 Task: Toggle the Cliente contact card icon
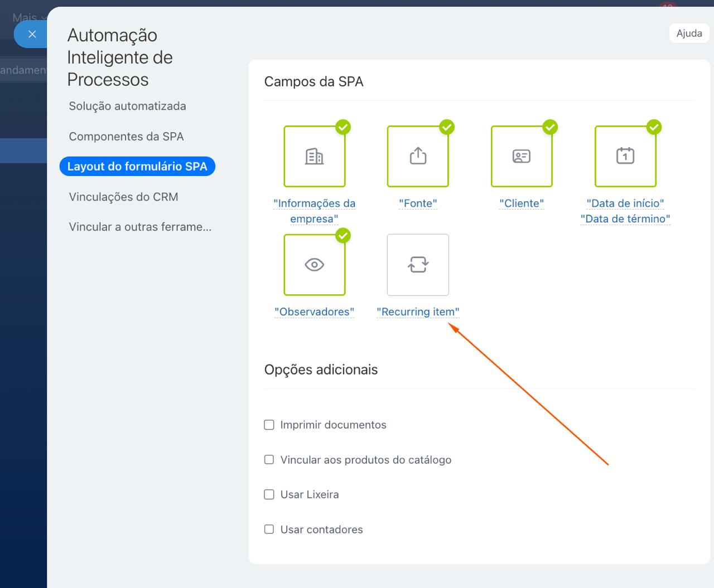pyautogui.click(x=522, y=156)
